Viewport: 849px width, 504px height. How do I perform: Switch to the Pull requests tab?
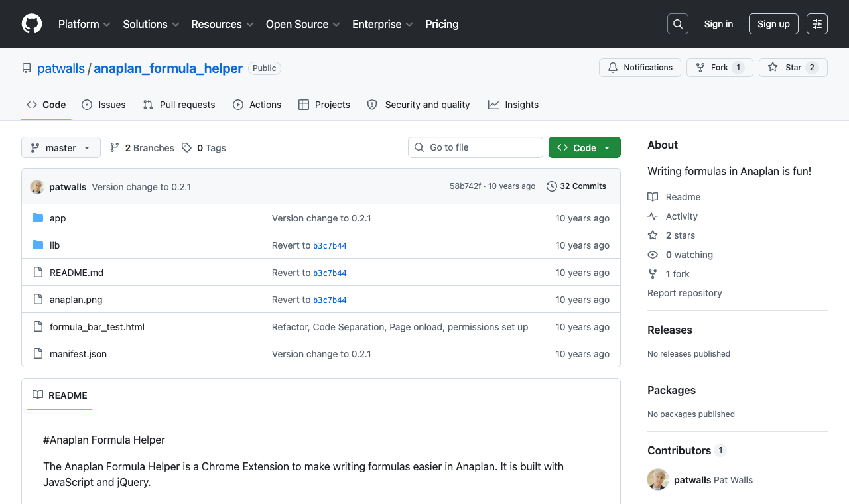[x=179, y=105]
